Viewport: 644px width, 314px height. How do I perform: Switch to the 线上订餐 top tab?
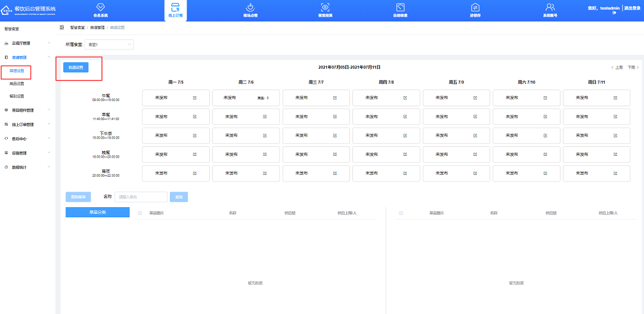click(x=175, y=10)
